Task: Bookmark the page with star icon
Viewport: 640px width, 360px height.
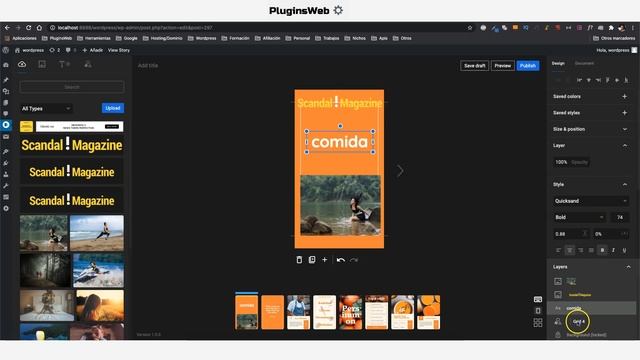Action: [x=470, y=28]
